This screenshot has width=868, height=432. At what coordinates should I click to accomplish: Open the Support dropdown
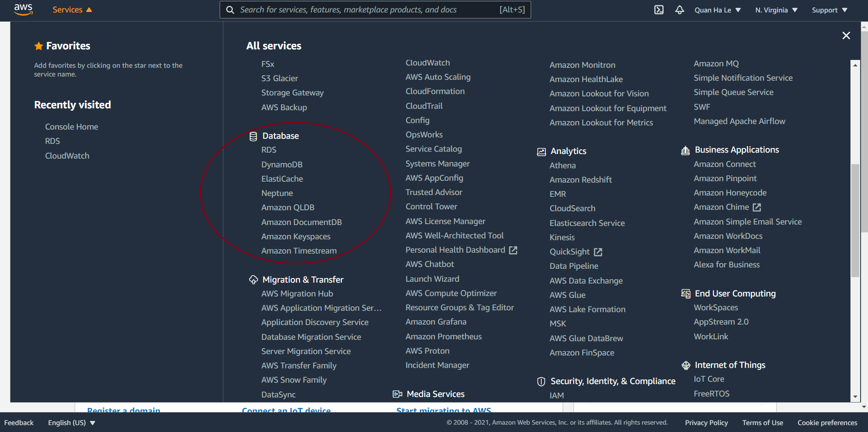point(830,10)
